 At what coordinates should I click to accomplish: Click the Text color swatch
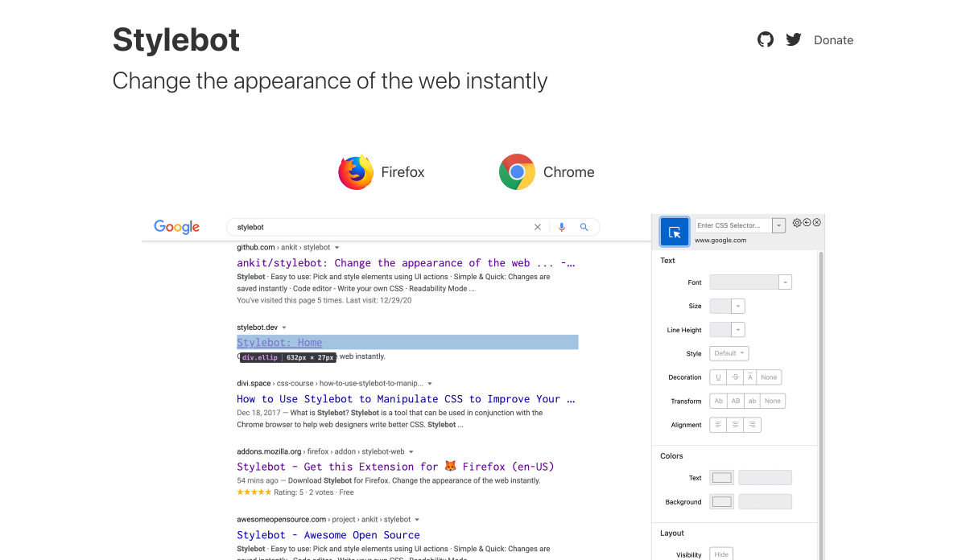coord(722,478)
